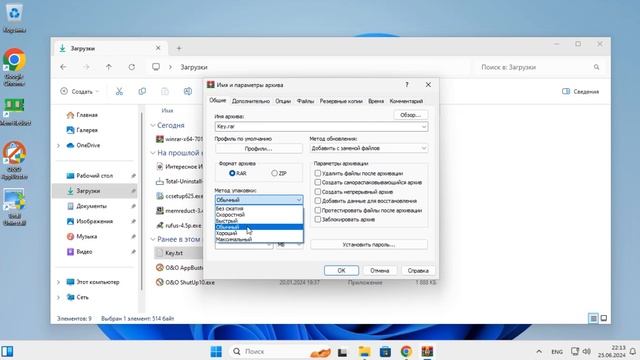Switch to Время tab
The width and height of the screenshot is (640, 360).
[376, 101]
